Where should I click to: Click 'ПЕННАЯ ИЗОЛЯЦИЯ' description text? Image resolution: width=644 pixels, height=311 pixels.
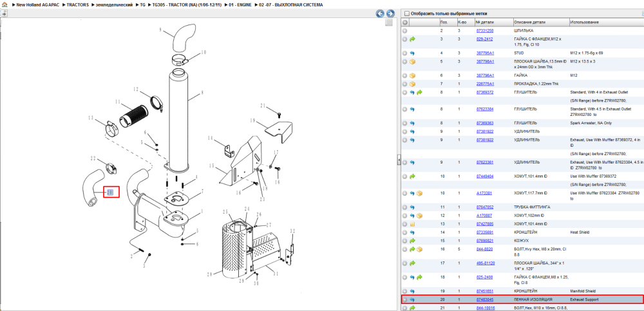[533, 299]
